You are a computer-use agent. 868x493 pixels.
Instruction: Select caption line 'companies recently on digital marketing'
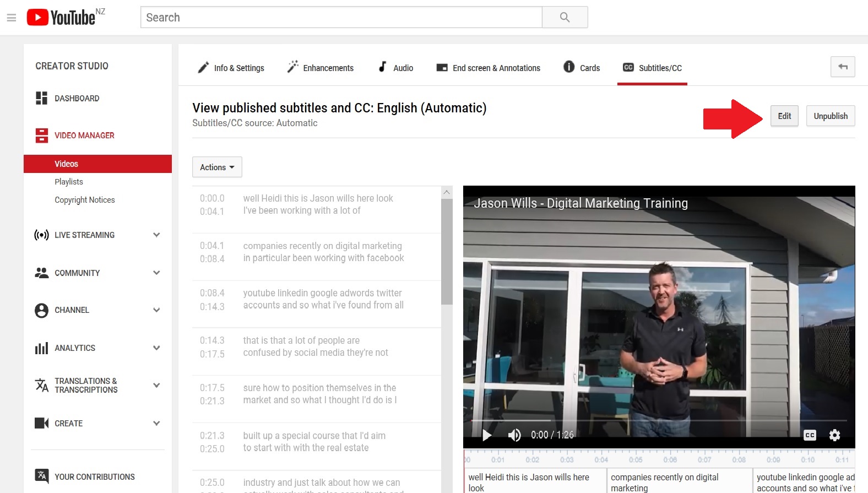(x=317, y=257)
